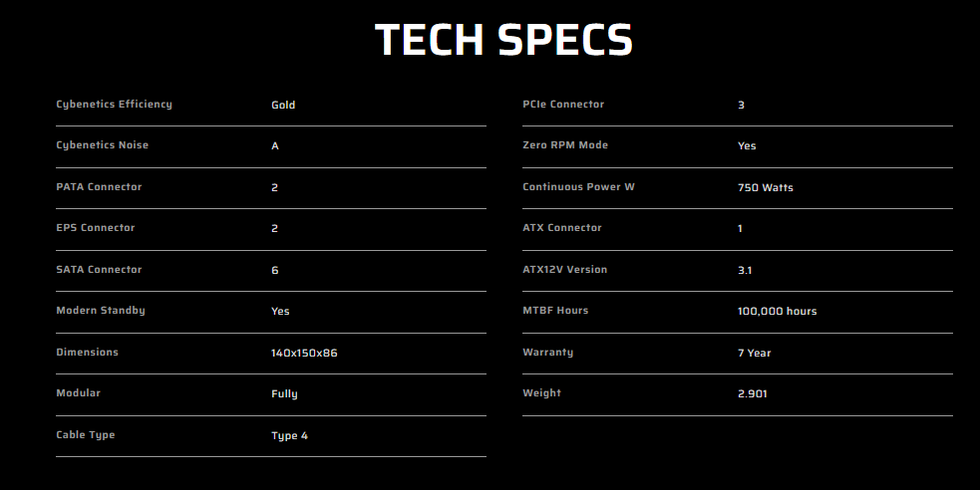Viewport: 980px width, 490px height.
Task: Click the 140x150x86 dimensions value
Action: coord(304,353)
